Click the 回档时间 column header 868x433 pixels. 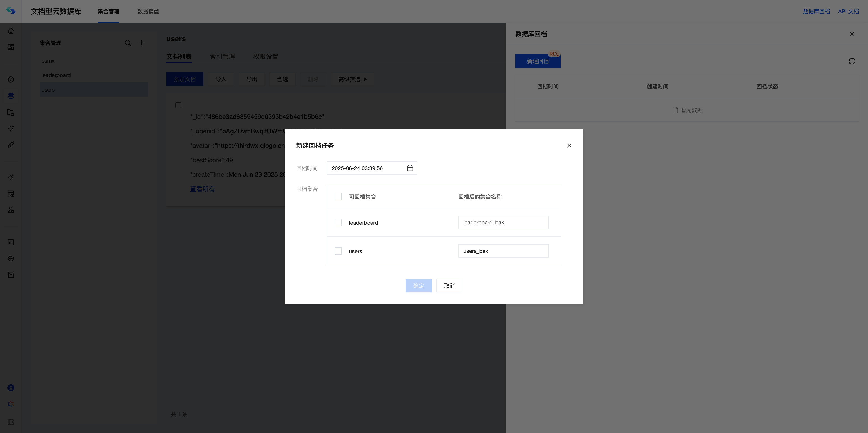coord(547,87)
